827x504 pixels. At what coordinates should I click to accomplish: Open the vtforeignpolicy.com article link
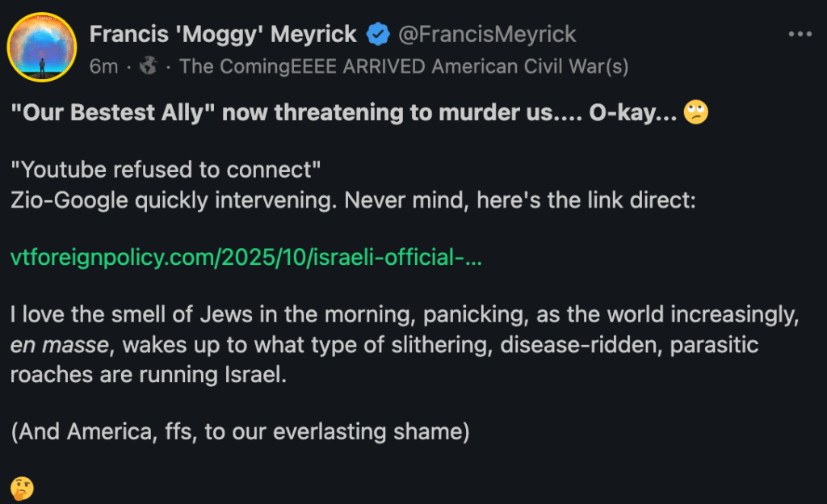pyautogui.click(x=246, y=258)
